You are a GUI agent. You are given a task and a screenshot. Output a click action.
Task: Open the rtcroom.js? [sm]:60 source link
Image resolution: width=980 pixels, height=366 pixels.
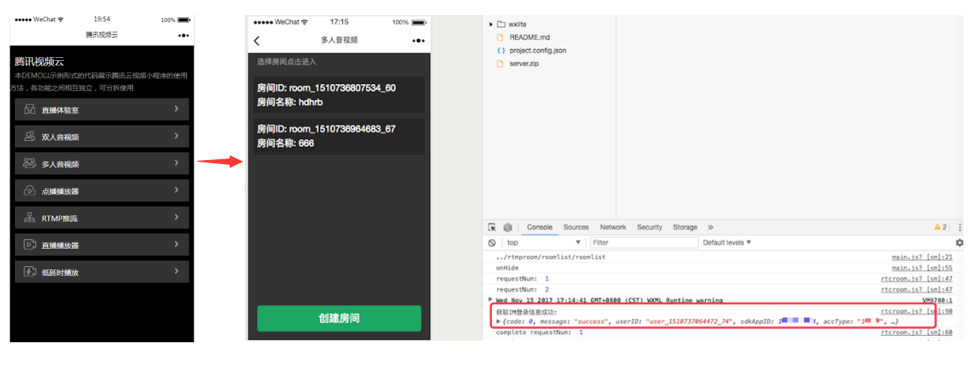click(x=917, y=333)
